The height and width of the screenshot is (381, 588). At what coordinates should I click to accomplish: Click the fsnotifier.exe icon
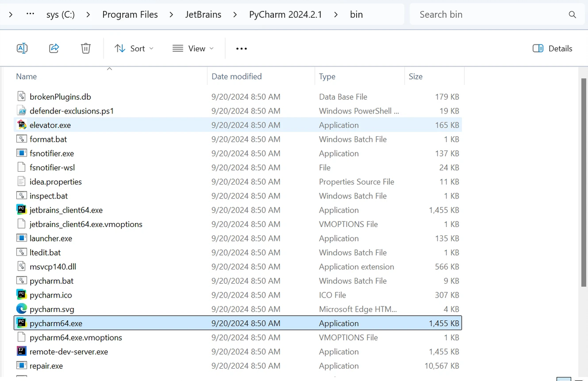[x=21, y=153]
